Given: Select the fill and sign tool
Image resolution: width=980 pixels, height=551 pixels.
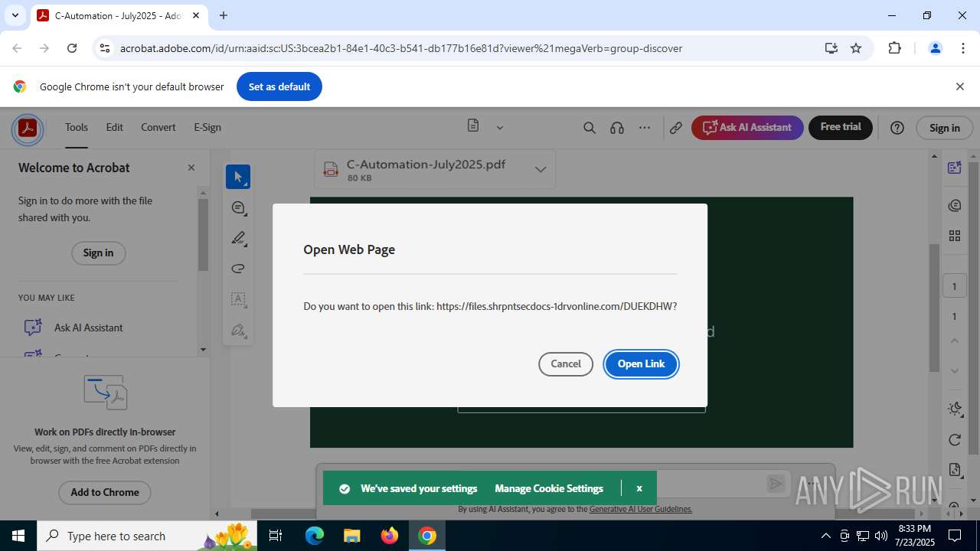Looking at the screenshot, I should (x=238, y=331).
